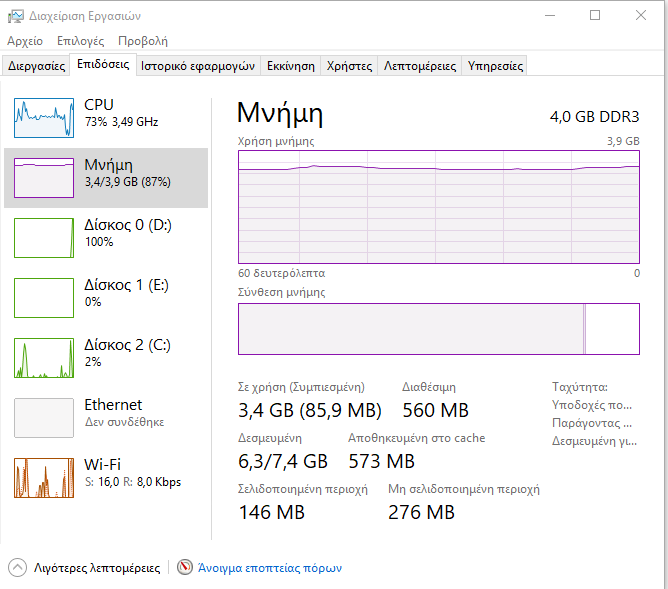Open the Προβολή menu
Viewport: 668px width, 589px height.
[x=143, y=41]
